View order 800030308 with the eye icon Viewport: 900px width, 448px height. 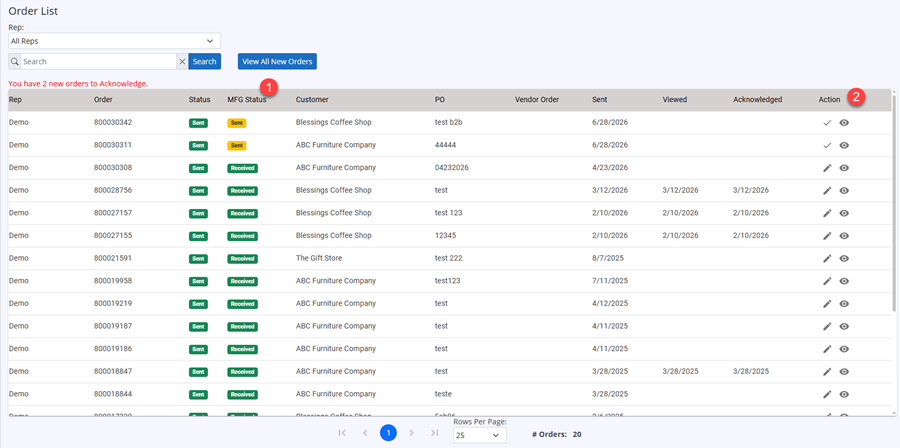pos(844,168)
